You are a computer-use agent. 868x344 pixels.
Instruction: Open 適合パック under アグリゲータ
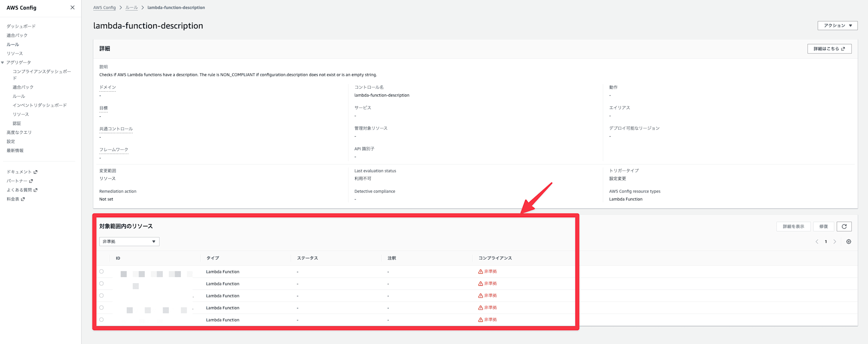point(23,87)
